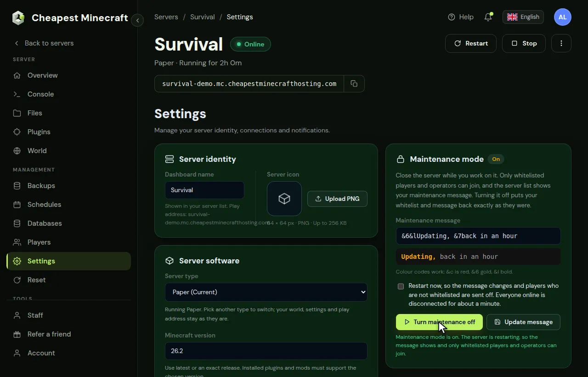This screenshot has height=377, width=588.
Task: Click the Schedules calendar icon
Action: tap(17, 205)
